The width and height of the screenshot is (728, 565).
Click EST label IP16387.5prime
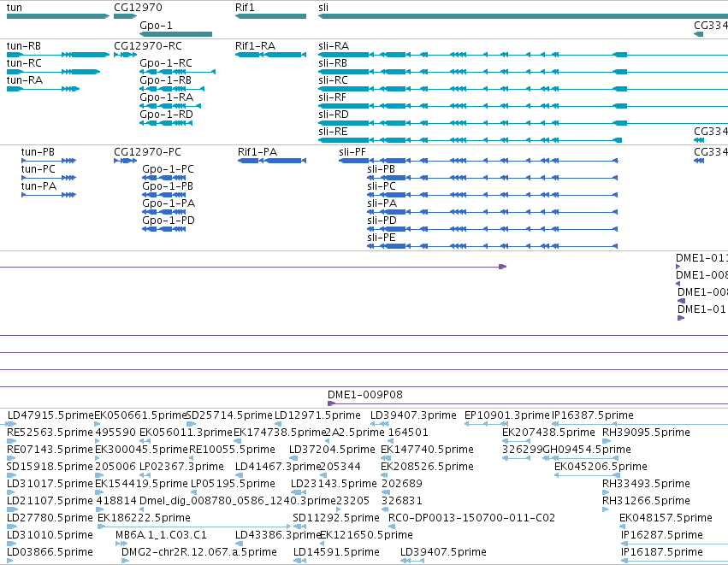point(593,415)
